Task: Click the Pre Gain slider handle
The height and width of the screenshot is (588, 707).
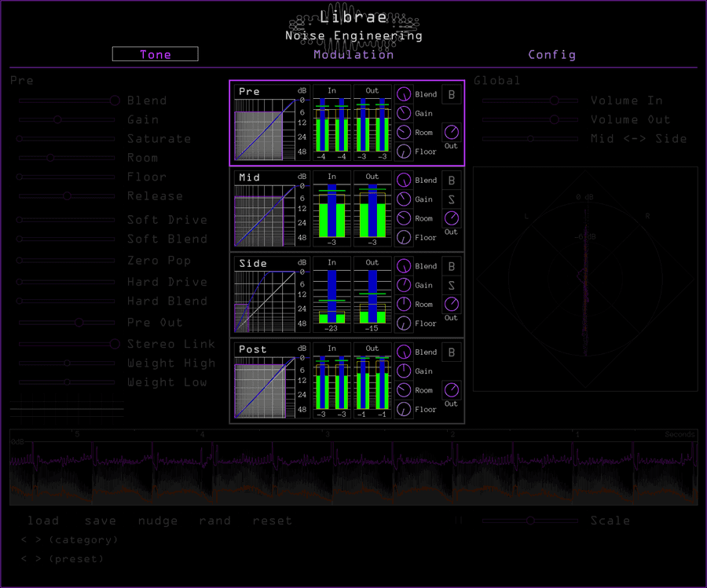Action: (x=57, y=119)
